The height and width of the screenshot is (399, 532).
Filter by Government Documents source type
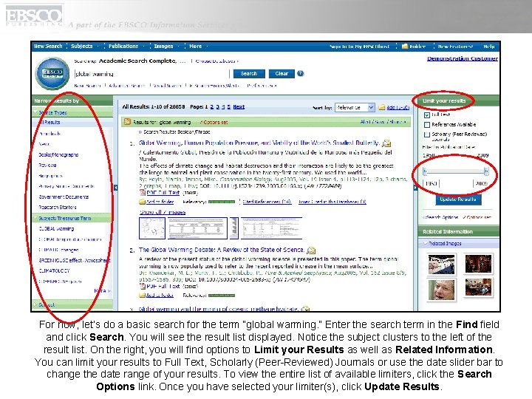coord(64,197)
